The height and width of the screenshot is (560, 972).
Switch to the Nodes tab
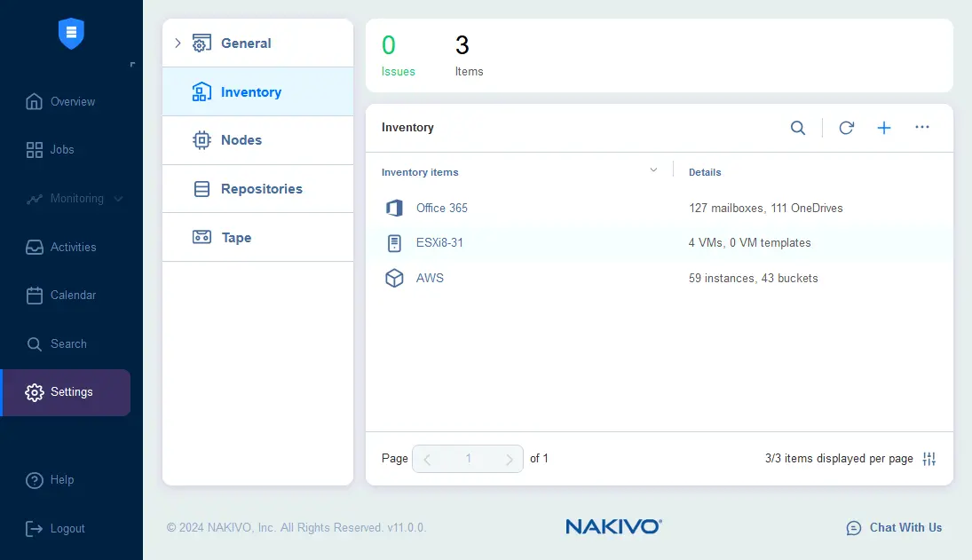[x=258, y=140]
